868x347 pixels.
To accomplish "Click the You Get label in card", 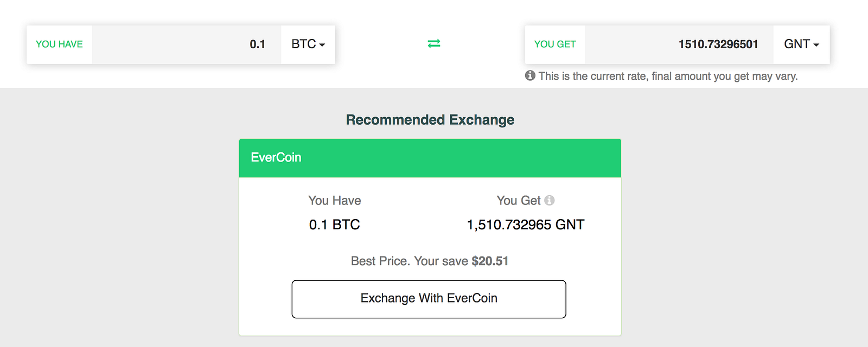I will point(518,201).
